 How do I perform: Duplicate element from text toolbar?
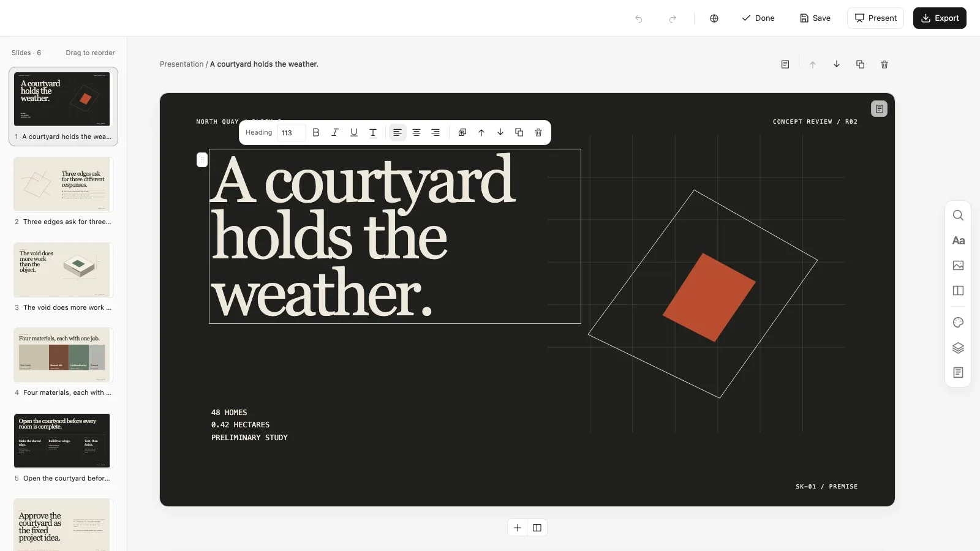519,132
